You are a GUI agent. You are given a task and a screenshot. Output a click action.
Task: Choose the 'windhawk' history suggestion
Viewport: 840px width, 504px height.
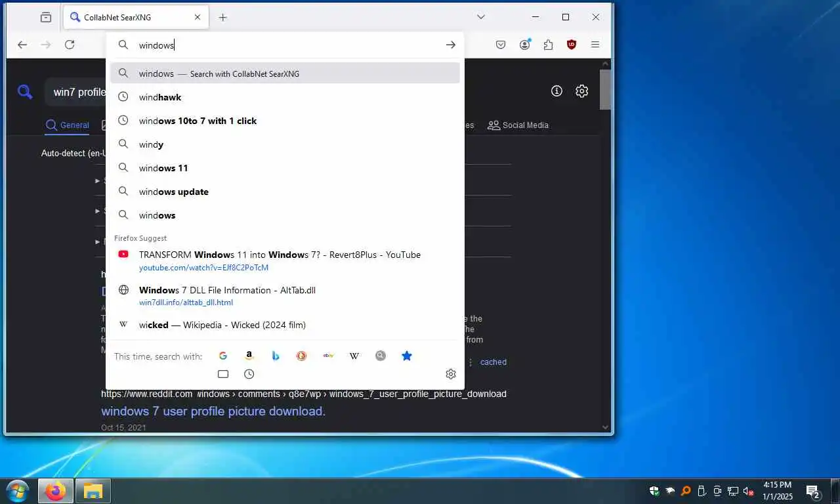[285, 97]
